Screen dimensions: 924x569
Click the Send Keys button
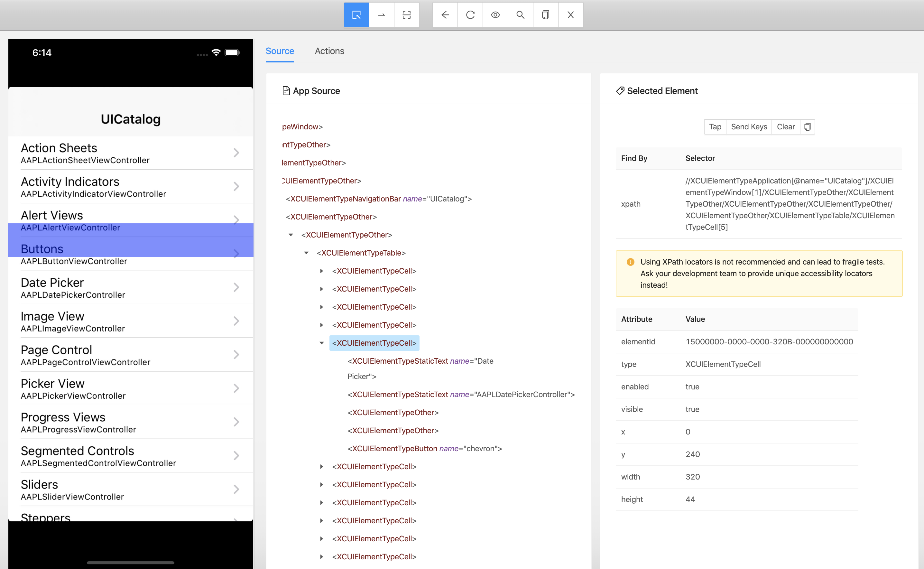click(x=749, y=127)
